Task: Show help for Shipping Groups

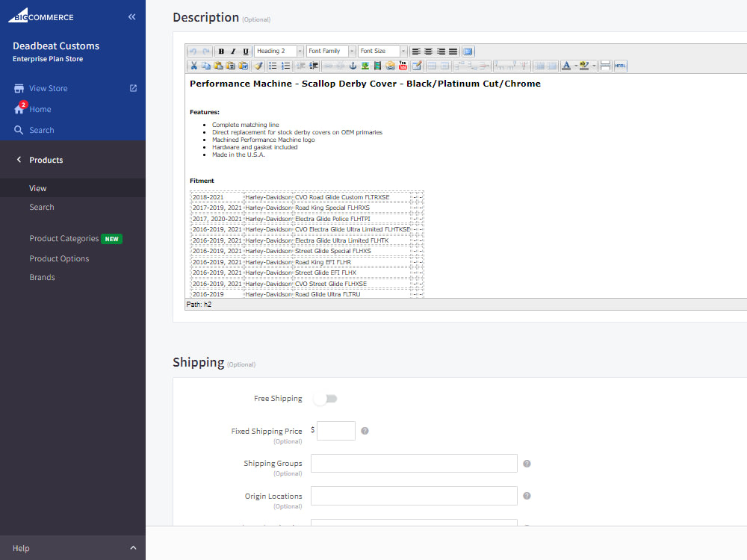Action: pos(527,464)
